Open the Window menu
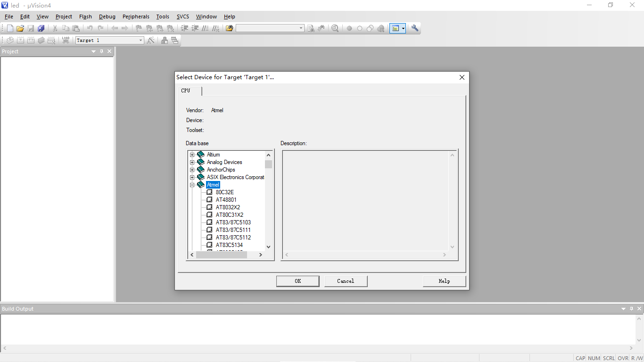Viewport: 644px width, 362px height. pos(206,16)
